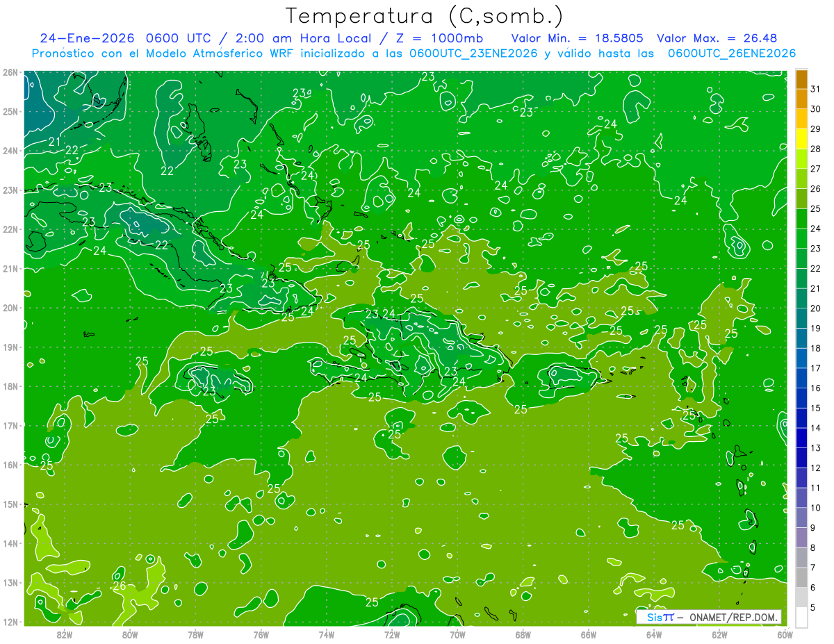Screen dimensions: 834x644
Task: Click the '21' contour label on the map
Action: 55,142
